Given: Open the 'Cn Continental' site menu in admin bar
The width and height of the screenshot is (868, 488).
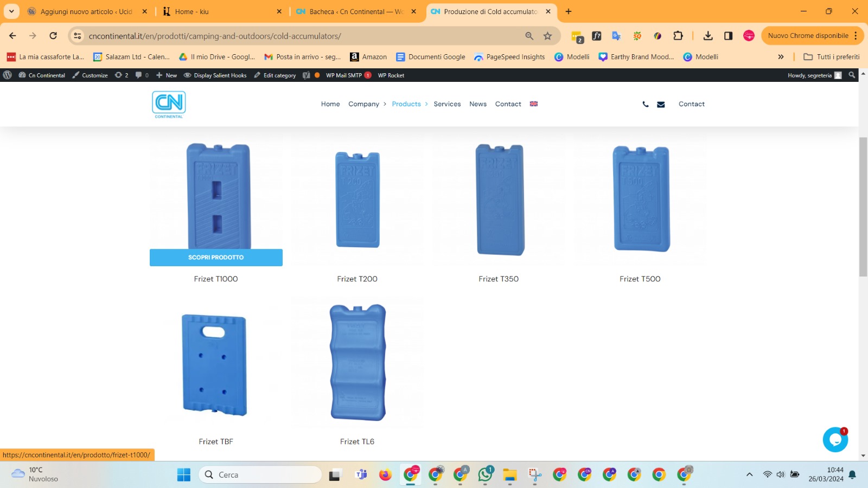Looking at the screenshot, I should click(x=42, y=75).
